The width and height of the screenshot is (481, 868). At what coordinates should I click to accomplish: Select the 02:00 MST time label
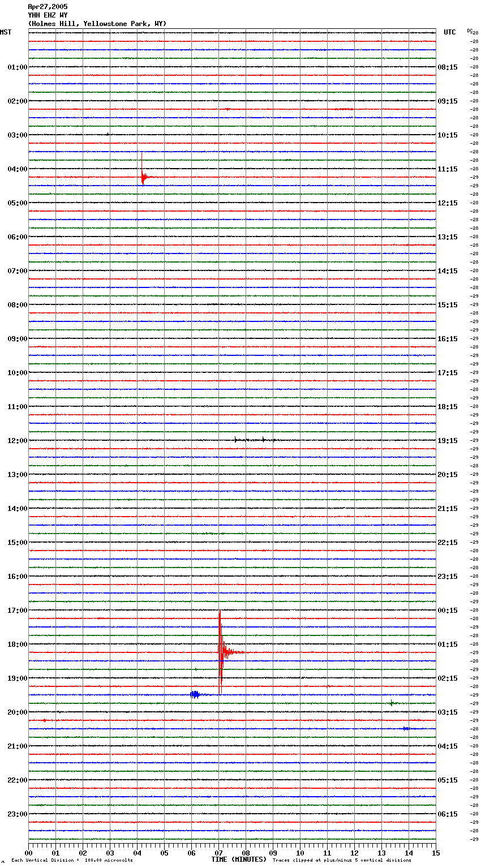coord(17,101)
